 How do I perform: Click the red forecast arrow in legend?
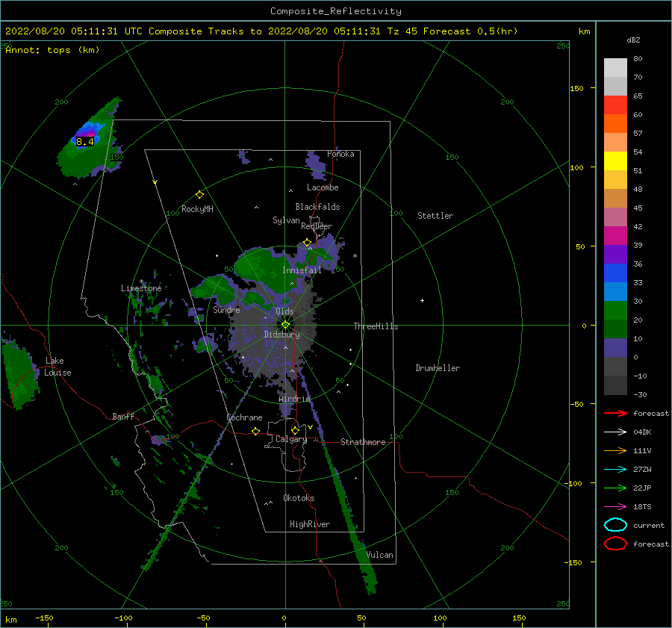tap(615, 413)
